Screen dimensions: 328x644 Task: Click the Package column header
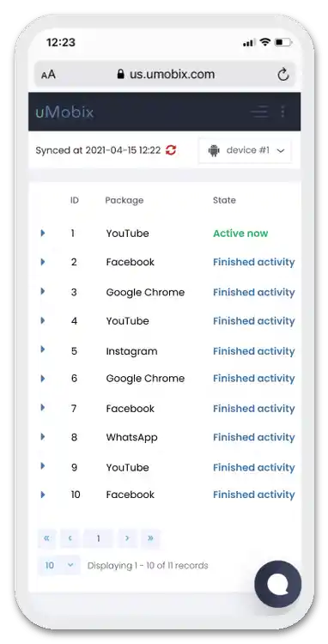pos(125,200)
